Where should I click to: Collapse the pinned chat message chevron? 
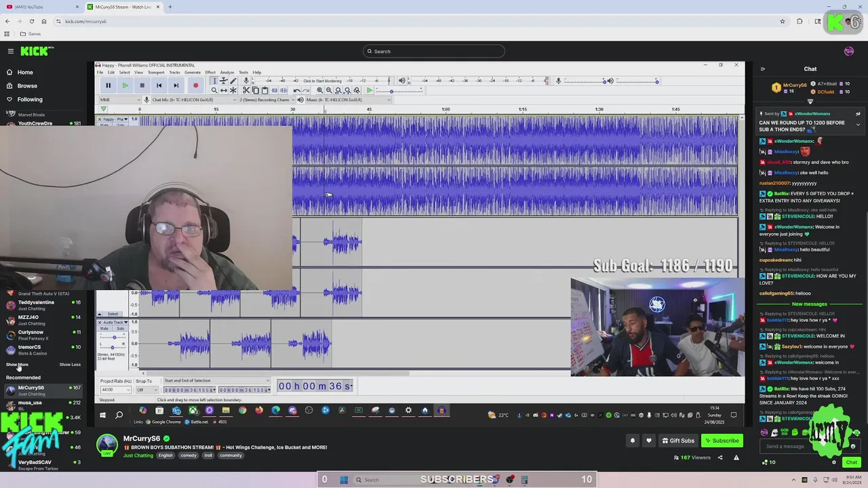point(858,125)
